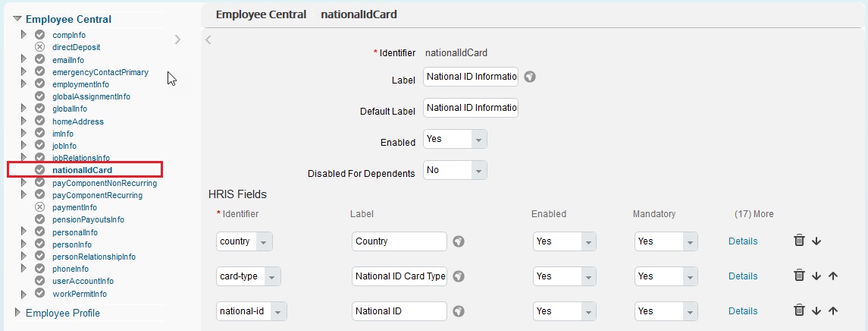Delete the national-id field row

pos(799,311)
